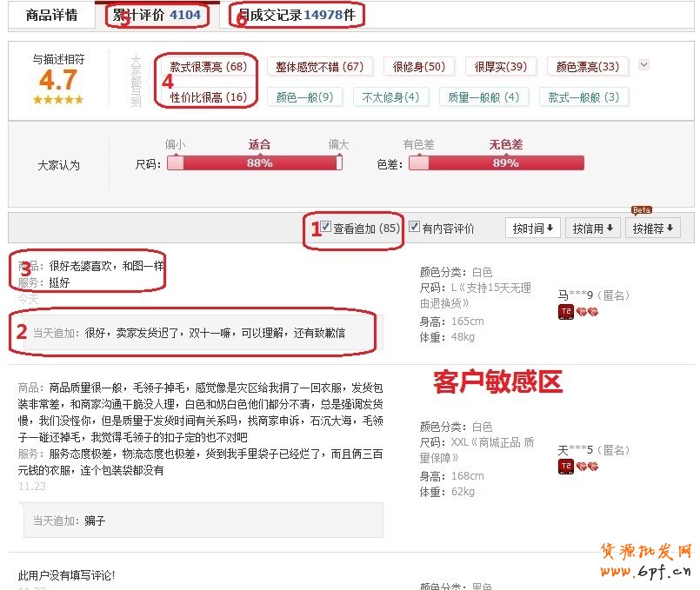The width and height of the screenshot is (700, 590).
Task: Select the 质量一般般 (4) negative tag
Action: point(483,97)
